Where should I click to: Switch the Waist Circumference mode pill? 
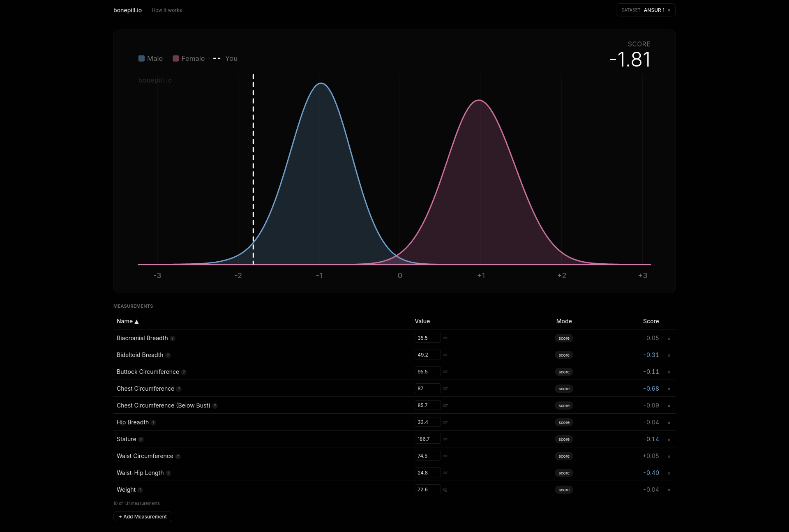[x=564, y=456]
